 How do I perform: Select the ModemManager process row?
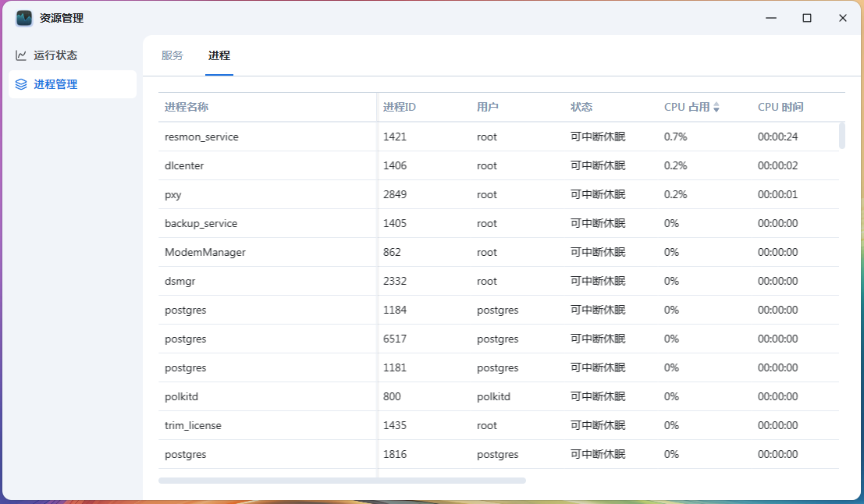(205, 252)
